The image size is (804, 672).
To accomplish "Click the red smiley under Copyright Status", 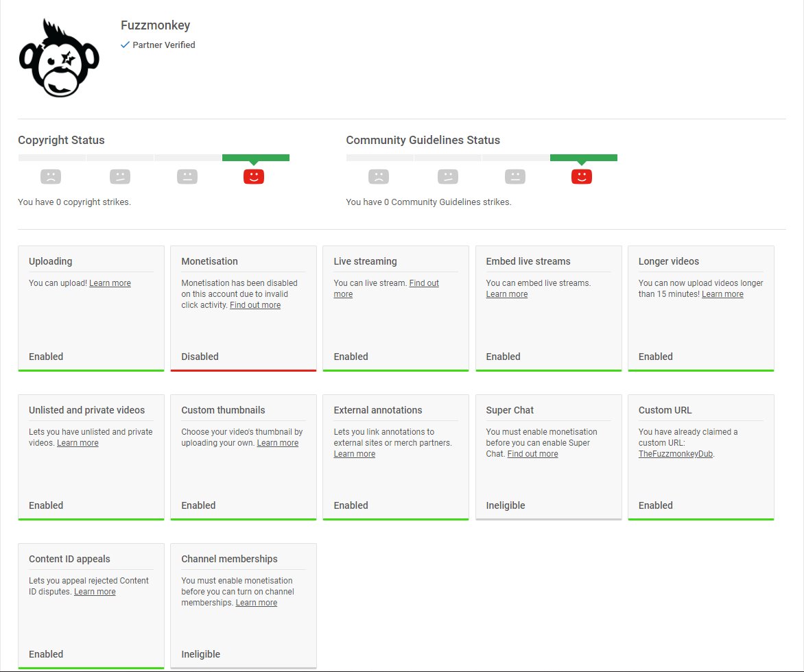I will pyautogui.click(x=253, y=176).
